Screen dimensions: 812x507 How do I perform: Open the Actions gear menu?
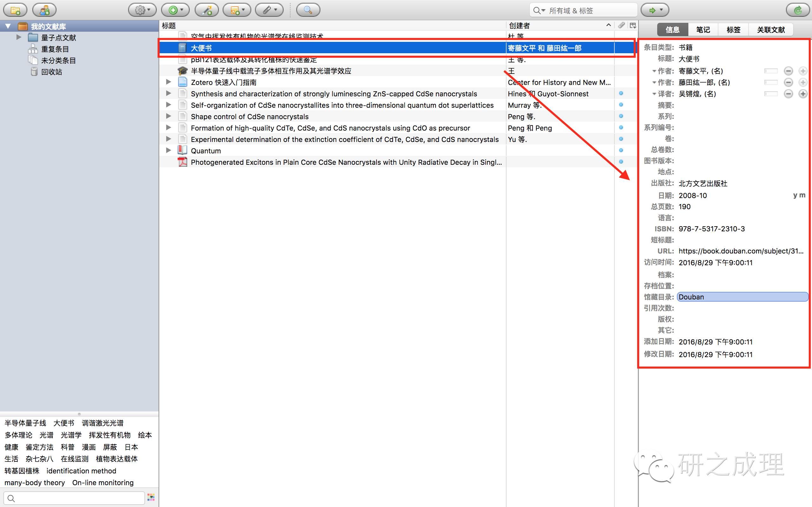pos(142,10)
